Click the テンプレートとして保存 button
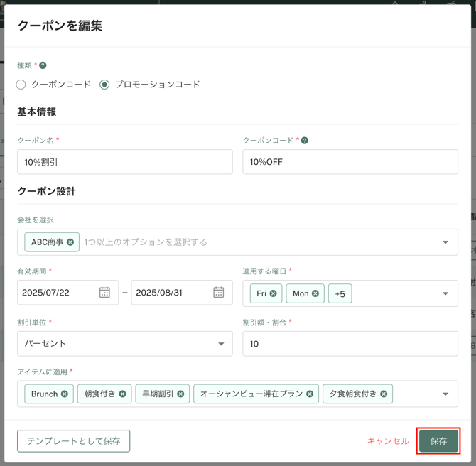This screenshot has height=466, width=476. click(73, 441)
